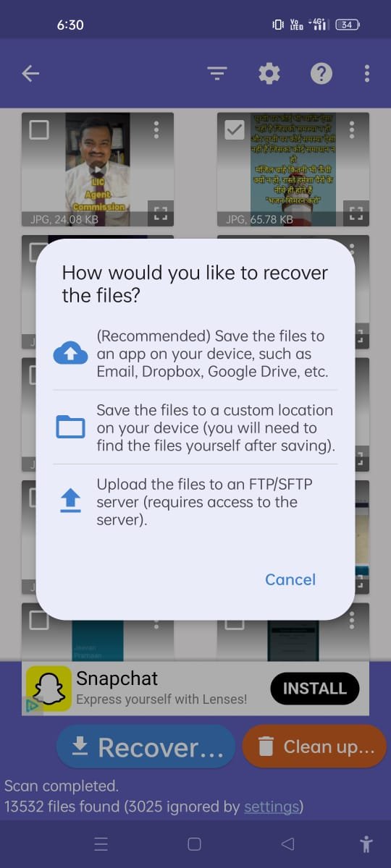Open settings gear icon in toolbar
The height and width of the screenshot is (868, 391).
[269, 73]
